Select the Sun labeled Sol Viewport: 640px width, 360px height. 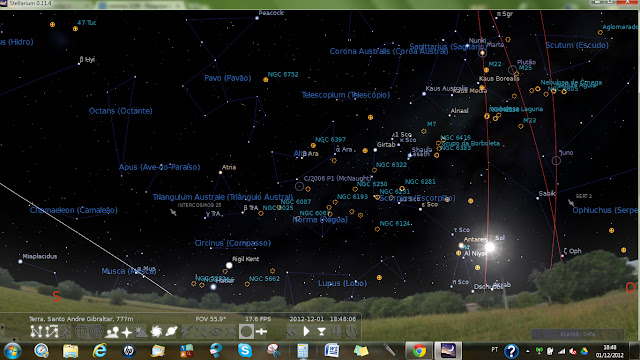pos(489,247)
